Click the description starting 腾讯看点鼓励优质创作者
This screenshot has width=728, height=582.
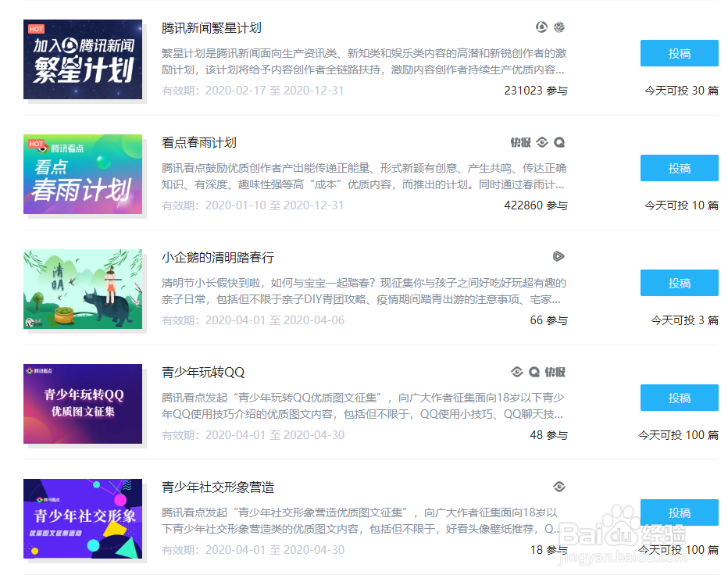coord(364,176)
